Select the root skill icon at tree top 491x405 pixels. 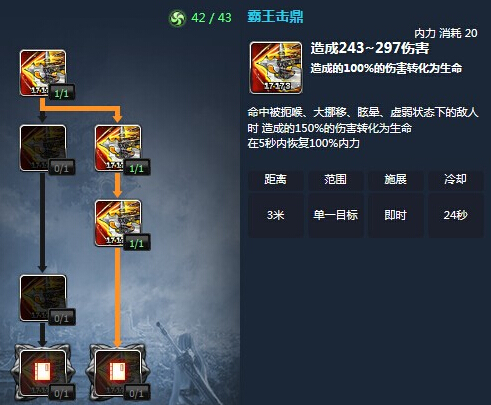click(43, 73)
